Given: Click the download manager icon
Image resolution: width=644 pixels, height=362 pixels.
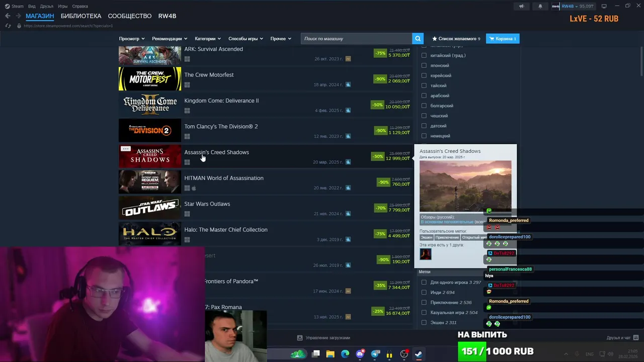Looking at the screenshot, I should (x=300, y=338).
